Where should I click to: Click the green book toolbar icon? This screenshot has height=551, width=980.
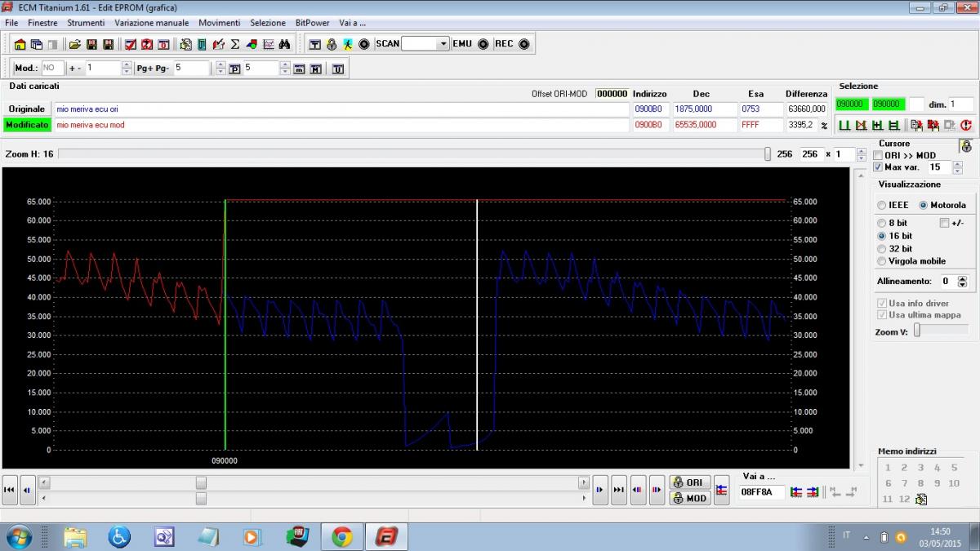click(202, 44)
